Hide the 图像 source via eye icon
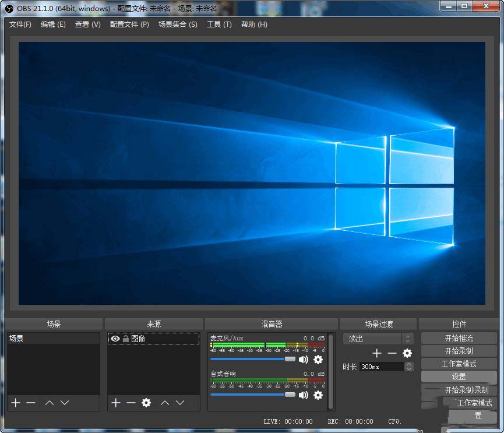504x433 pixels. [115, 339]
